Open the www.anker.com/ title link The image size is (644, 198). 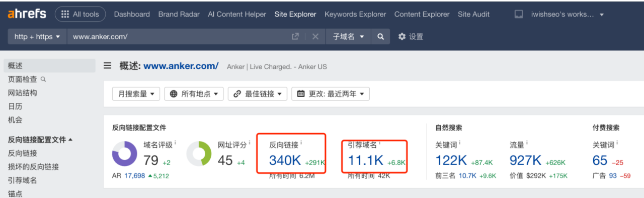pos(181,65)
